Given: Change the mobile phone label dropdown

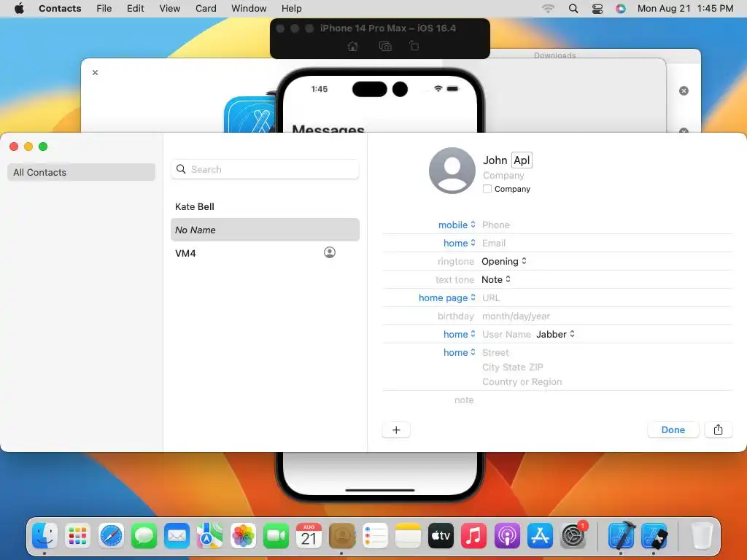Looking at the screenshot, I should pos(457,225).
